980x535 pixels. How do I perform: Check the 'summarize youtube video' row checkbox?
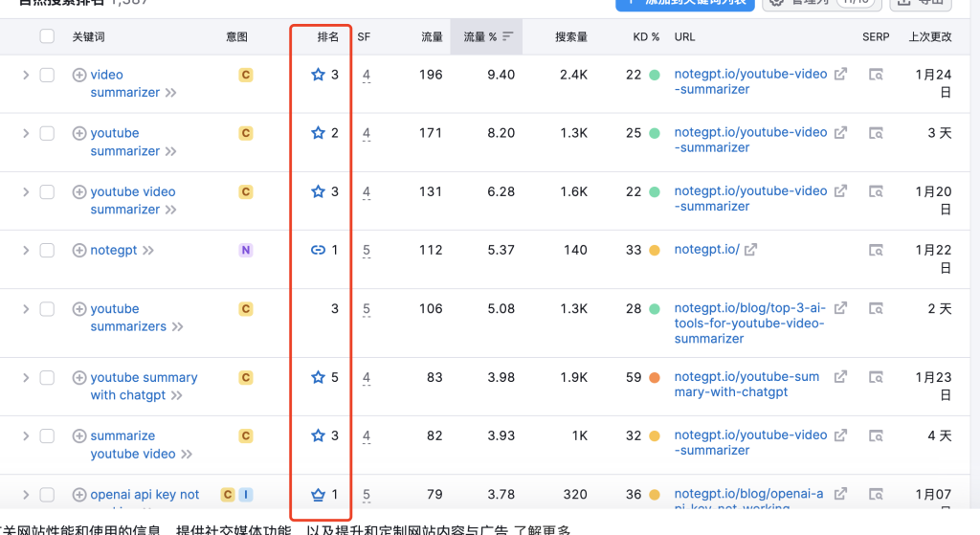pos(47,436)
